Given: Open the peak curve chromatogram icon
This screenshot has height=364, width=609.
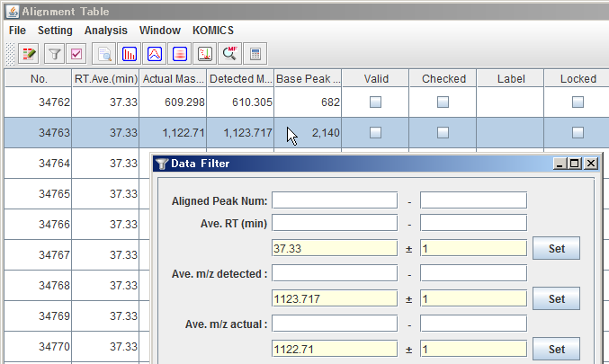Looking at the screenshot, I should pyautogui.click(x=154, y=54).
